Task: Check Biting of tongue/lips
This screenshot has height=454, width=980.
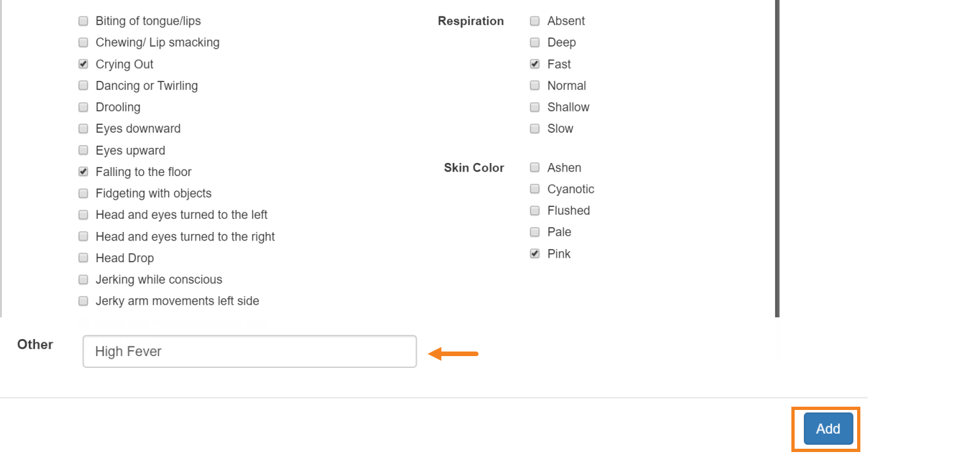Action: [83, 21]
